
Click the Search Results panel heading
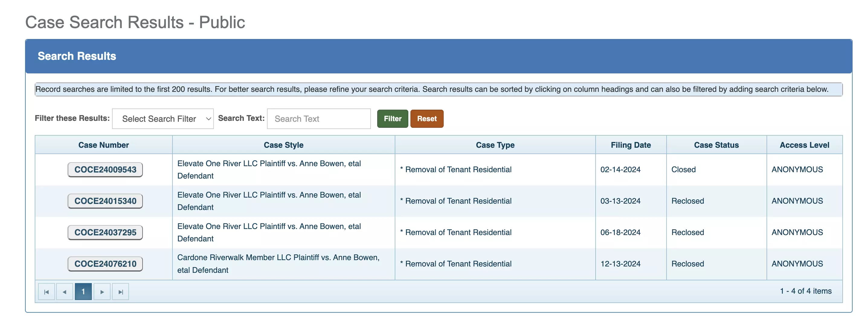(77, 56)
